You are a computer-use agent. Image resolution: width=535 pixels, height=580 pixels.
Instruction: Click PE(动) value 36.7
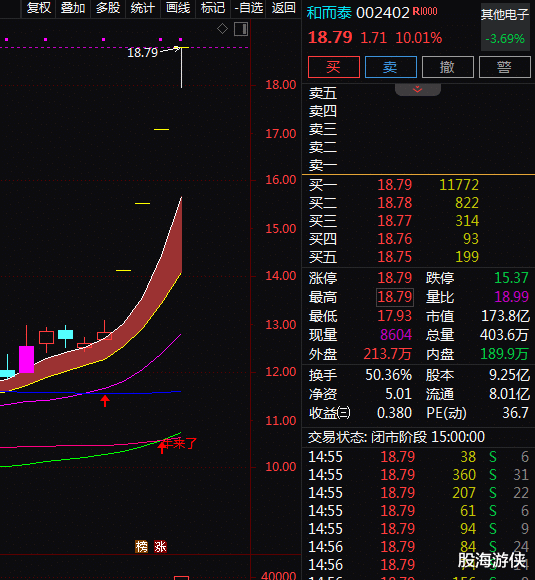tap(515, 413)
